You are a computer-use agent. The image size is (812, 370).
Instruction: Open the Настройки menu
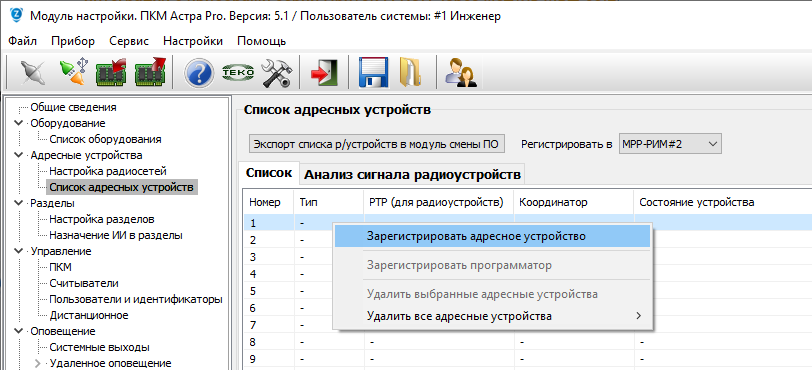coord(193,41)
